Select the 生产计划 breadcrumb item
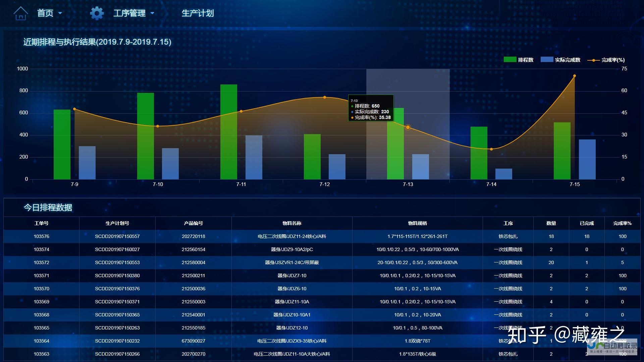The width and height of the screenshot is (644, 362). pos(198,13)
